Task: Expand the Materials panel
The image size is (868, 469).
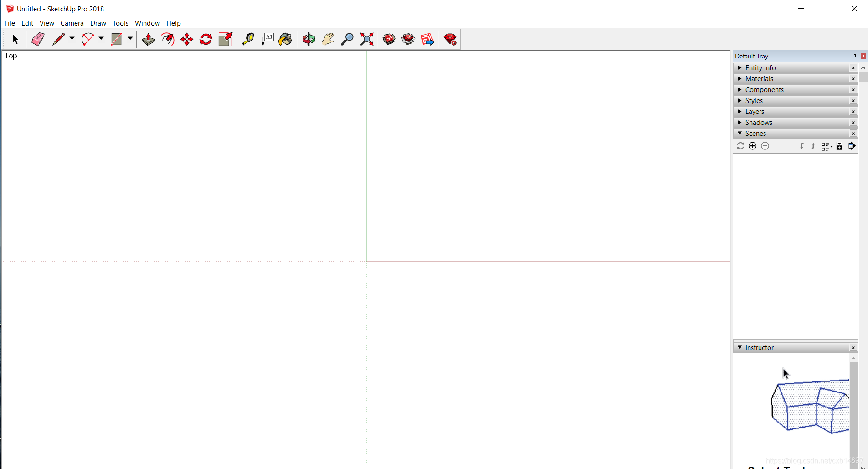Action: point(740,78)
